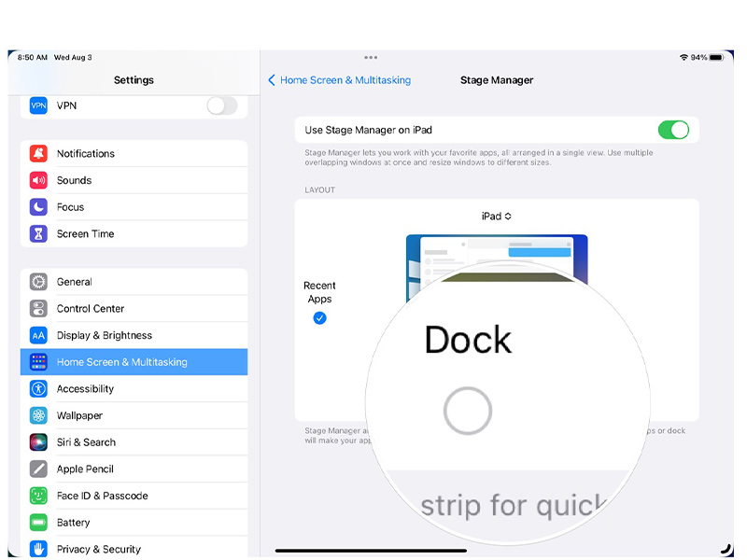
Task: Select Face ID & Passcode row
Action: tap(134, 496)
